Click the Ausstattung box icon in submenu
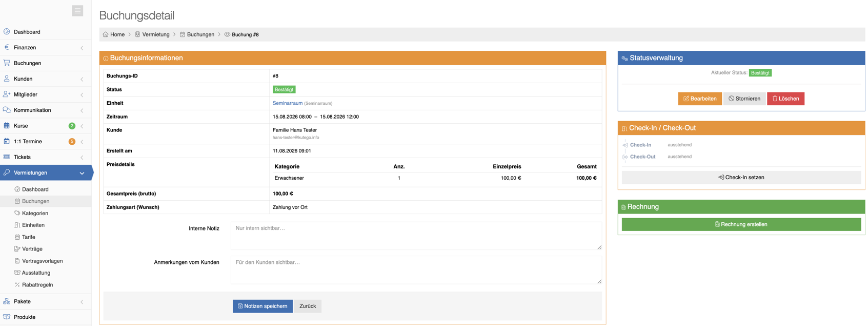 (x=17, y=273)
